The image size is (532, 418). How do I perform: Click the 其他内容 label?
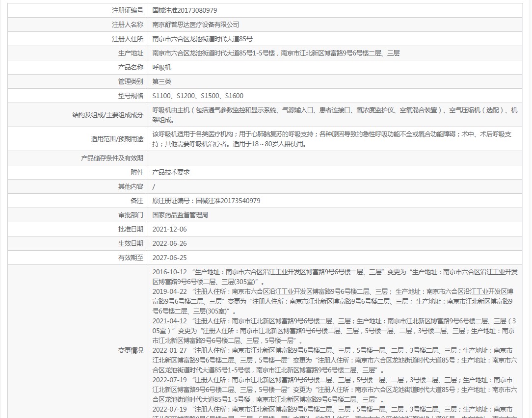[x=131, y=186]
